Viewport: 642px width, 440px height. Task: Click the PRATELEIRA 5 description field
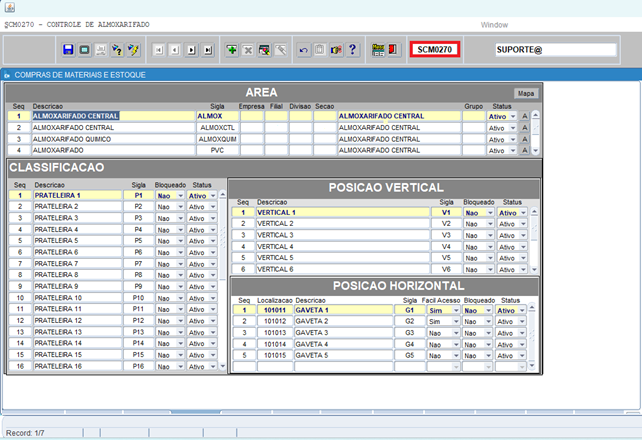77,241
